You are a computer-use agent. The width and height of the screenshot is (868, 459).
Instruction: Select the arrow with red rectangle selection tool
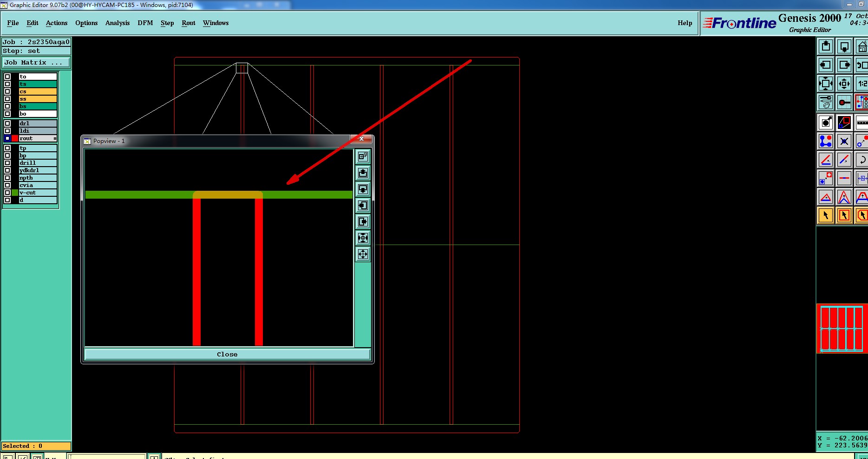coord(844,215)
